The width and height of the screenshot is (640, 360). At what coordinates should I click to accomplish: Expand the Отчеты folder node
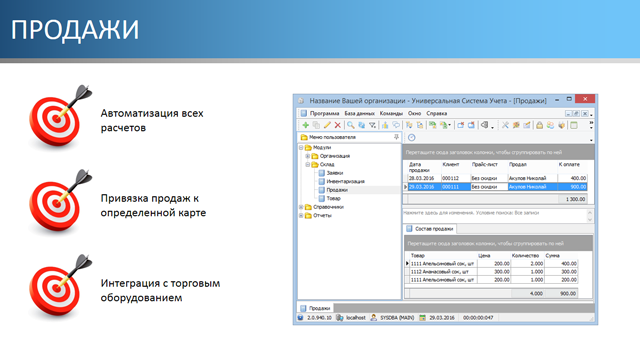tap(301, 216)
